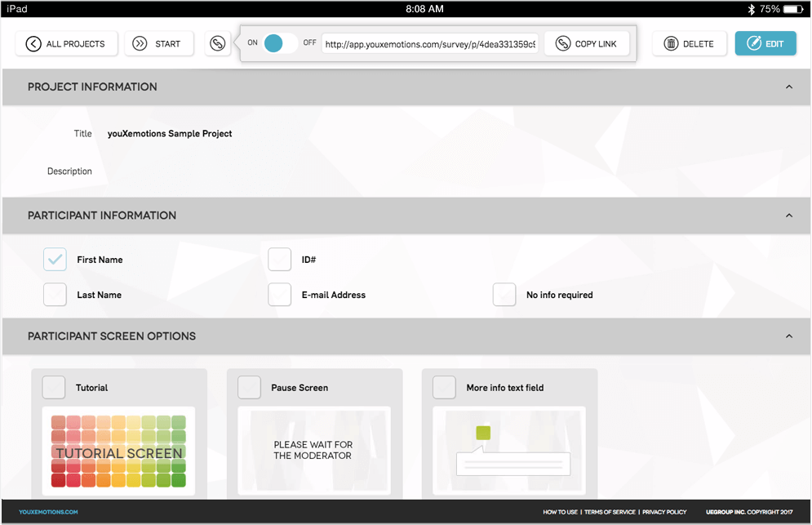Click the link icon beside Start
812x525 pixels.
pyautogui.click(x=217, y=44)
